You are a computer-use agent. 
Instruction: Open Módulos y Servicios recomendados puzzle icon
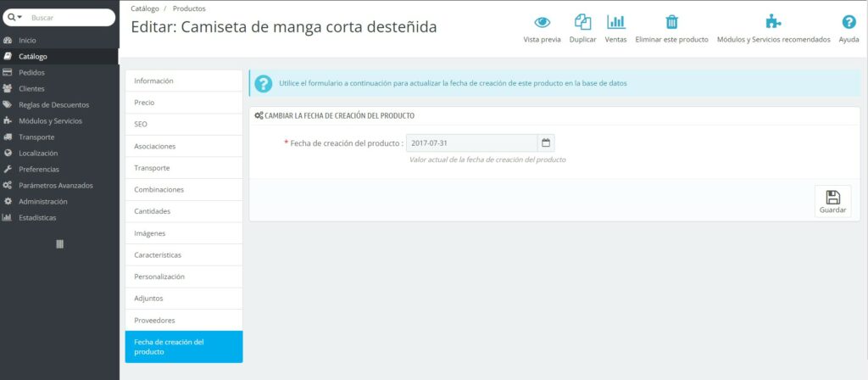pos(773,23)
